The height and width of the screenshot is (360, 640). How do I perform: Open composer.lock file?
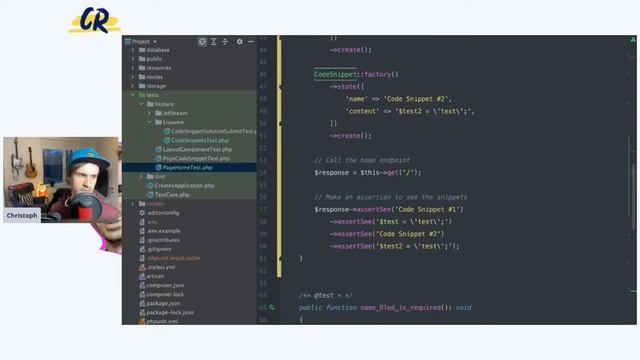click(162, 294)
